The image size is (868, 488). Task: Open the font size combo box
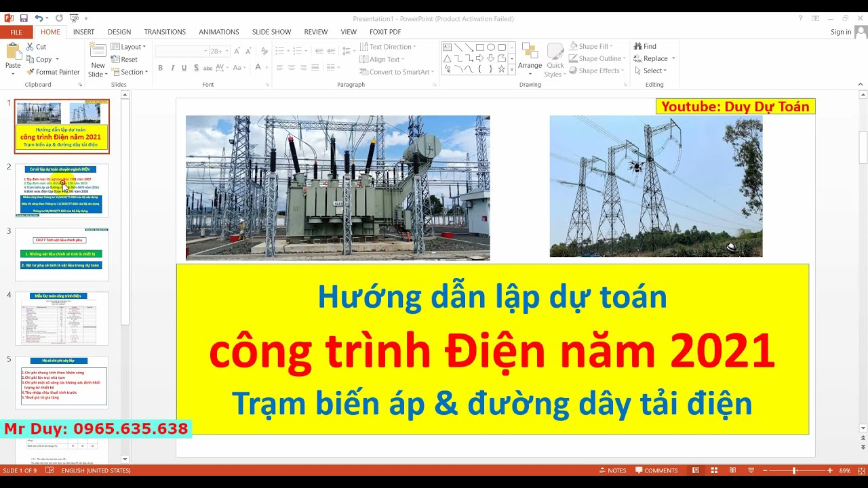click(219, 51)
